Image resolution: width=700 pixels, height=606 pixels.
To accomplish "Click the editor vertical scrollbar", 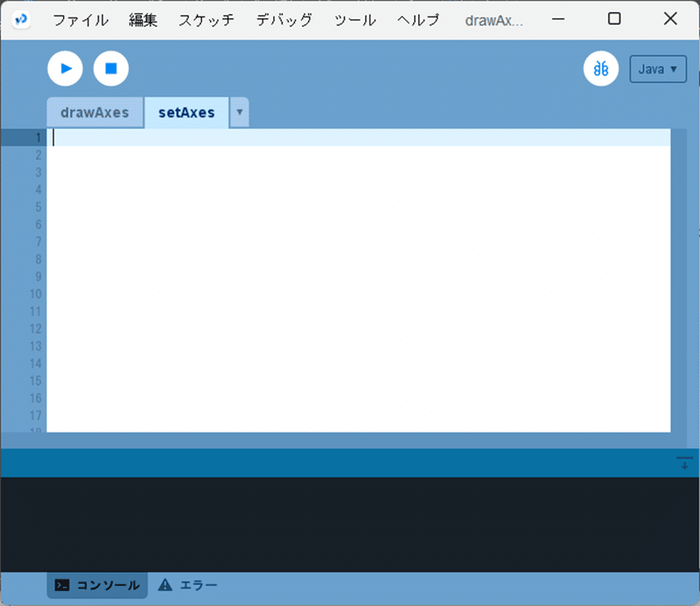I will tap(679, 280).
